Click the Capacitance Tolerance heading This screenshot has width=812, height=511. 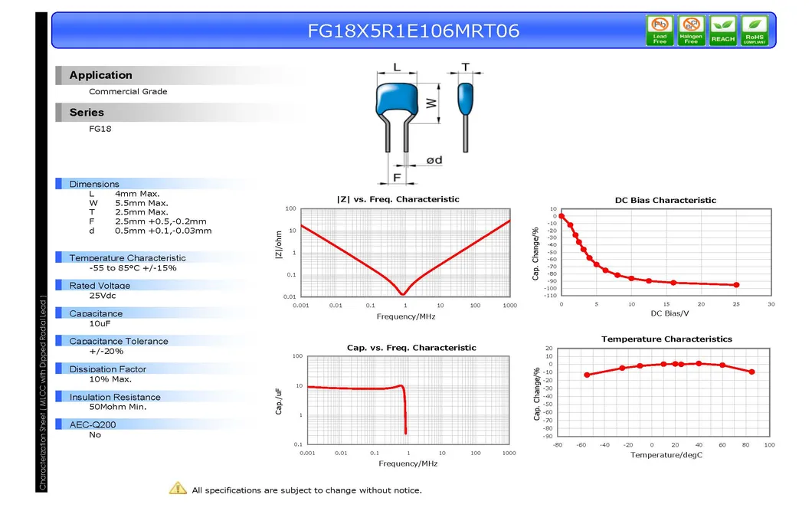(118, 342)
